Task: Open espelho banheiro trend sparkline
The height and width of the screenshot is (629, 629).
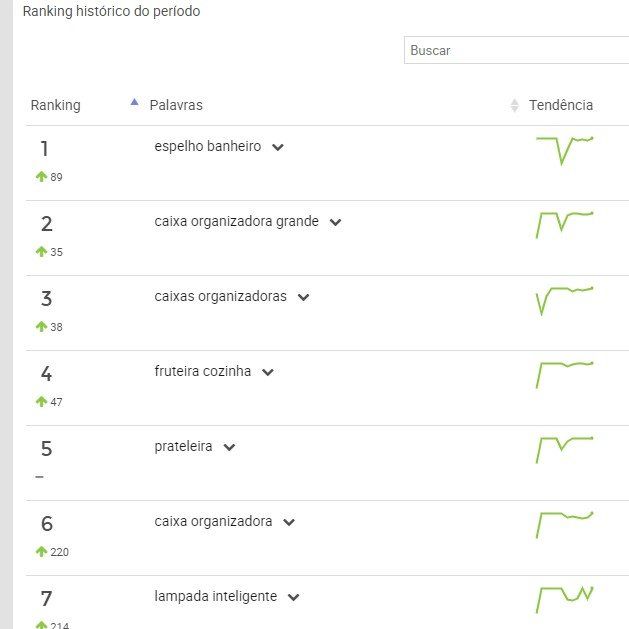Action: 564,150
